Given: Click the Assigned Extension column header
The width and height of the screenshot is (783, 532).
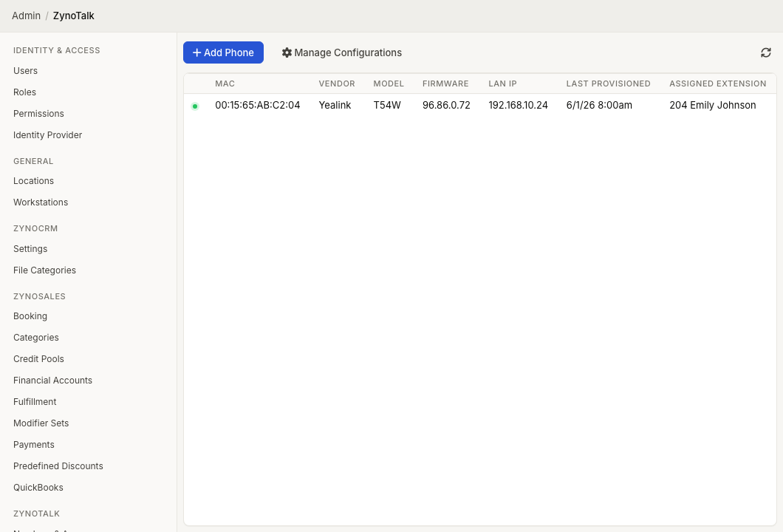Looking at the screenshot, I should (717, 84).
